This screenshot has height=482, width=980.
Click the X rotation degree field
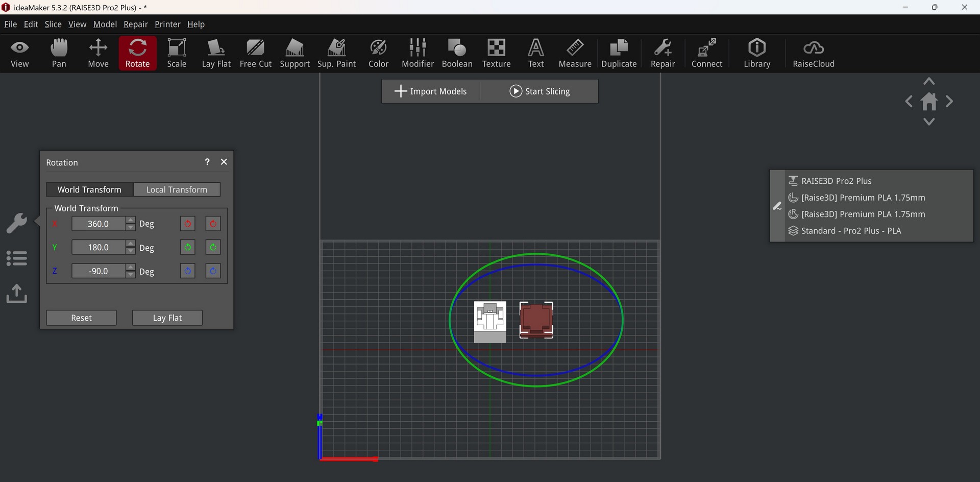(x=99, y=224)
